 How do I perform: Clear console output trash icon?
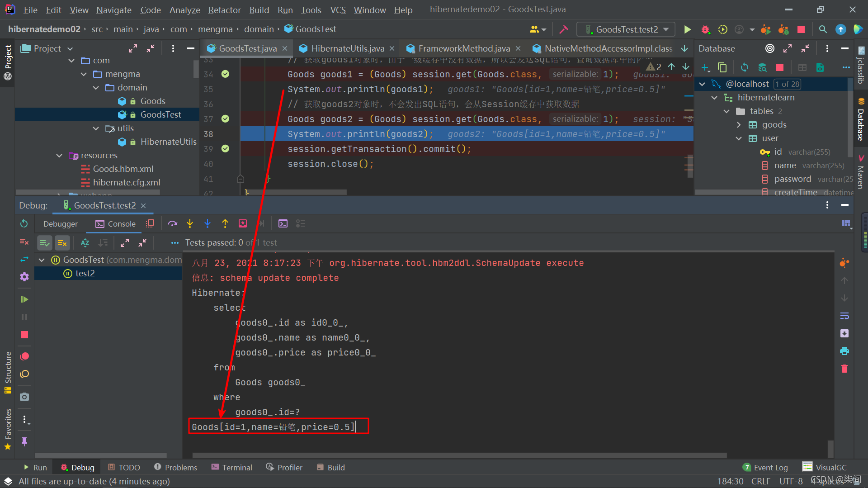tap(844, 369)
